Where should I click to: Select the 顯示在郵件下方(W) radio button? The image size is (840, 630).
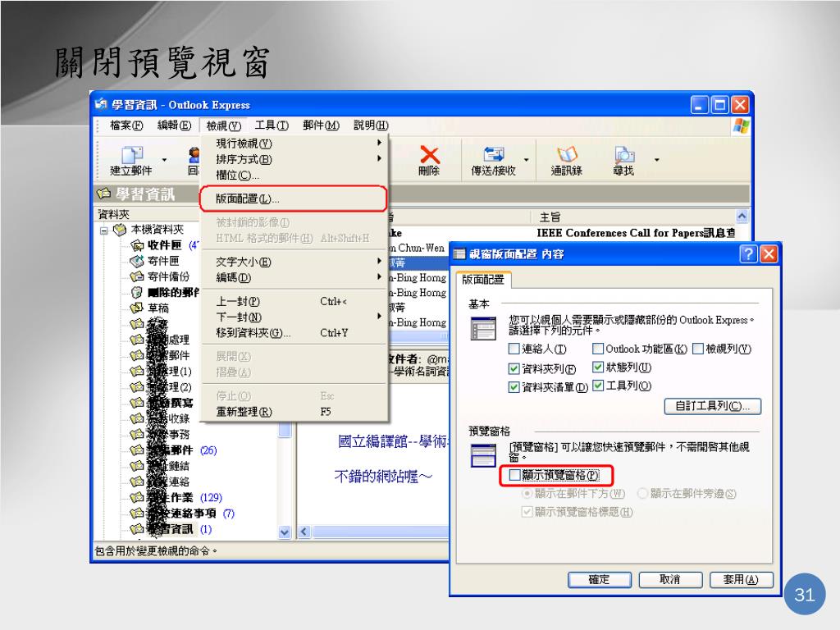[x=527, y=493]
